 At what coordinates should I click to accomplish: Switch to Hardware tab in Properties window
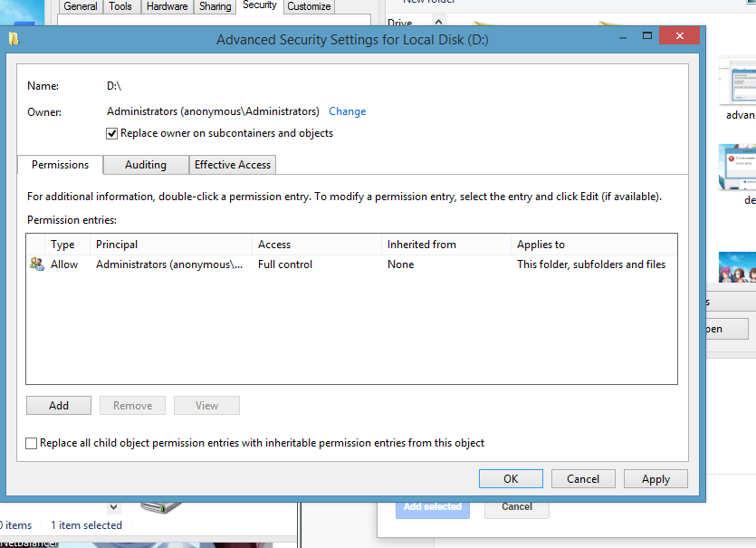[167, 6]
